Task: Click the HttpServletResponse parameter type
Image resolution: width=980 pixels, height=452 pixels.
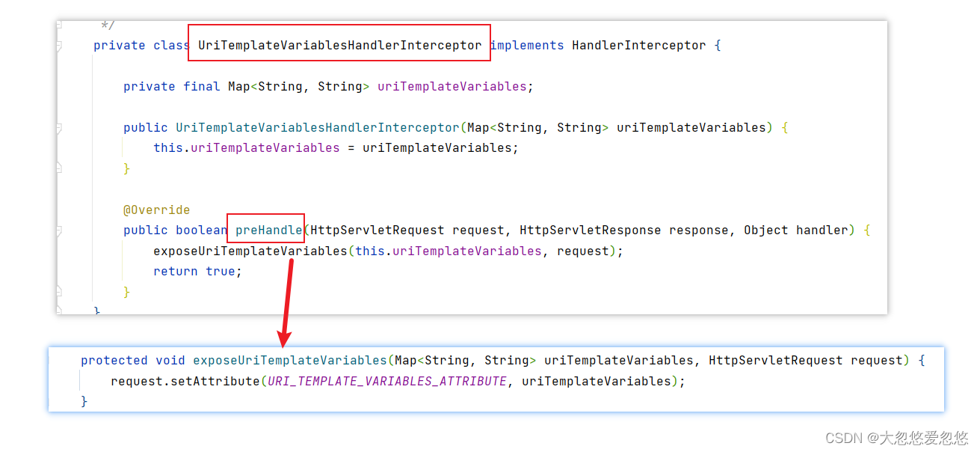Action: pos(591,230)
